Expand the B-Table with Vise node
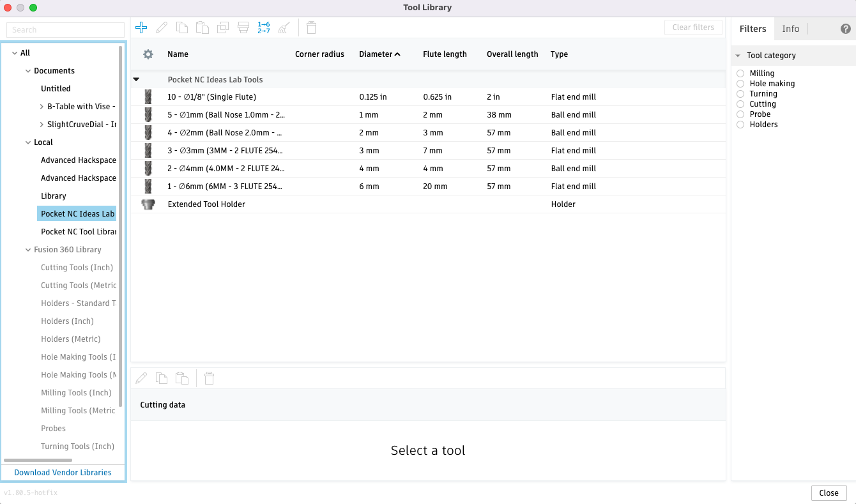 pos(42,107)
